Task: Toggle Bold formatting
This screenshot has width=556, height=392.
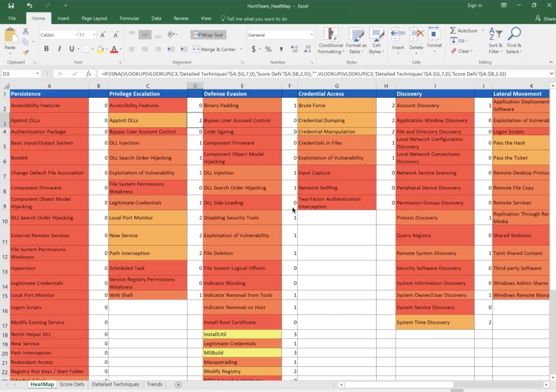Action: [46, 49]
